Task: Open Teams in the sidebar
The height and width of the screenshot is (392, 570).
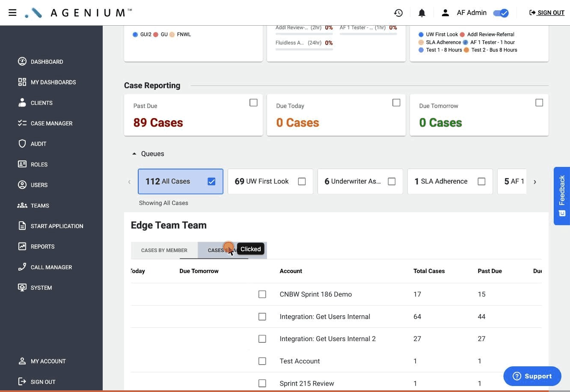Action: pyautogui.click(x=40, y=205)
